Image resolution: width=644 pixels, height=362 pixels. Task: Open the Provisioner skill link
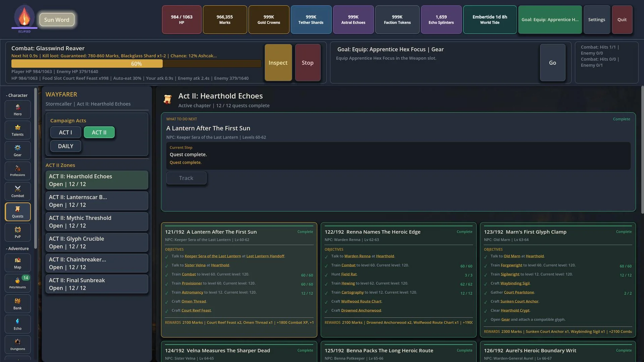tap(192, 283)
